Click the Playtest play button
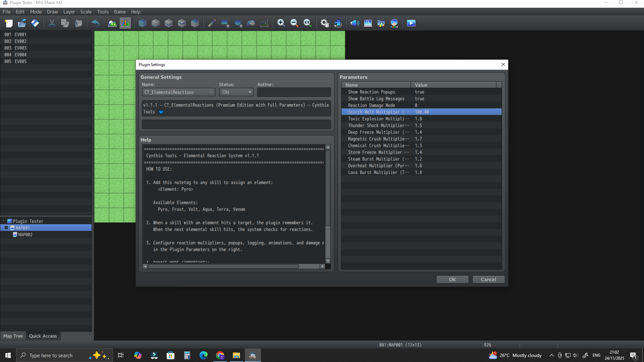 (x=411, y=23)
